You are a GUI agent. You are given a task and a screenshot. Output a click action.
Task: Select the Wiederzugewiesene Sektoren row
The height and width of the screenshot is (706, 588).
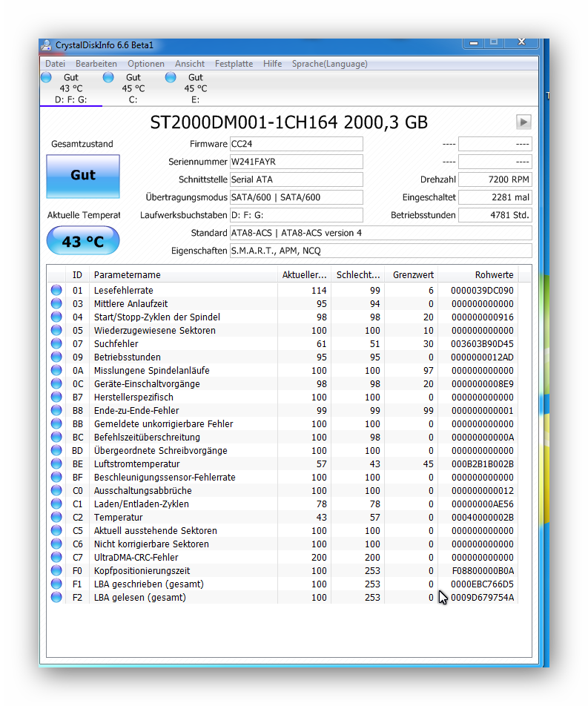click(155, 331)
